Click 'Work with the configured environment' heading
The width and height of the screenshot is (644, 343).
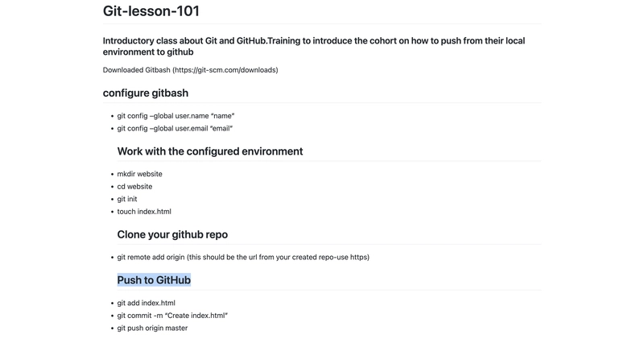pyautogui.click(x=210, y=151)
